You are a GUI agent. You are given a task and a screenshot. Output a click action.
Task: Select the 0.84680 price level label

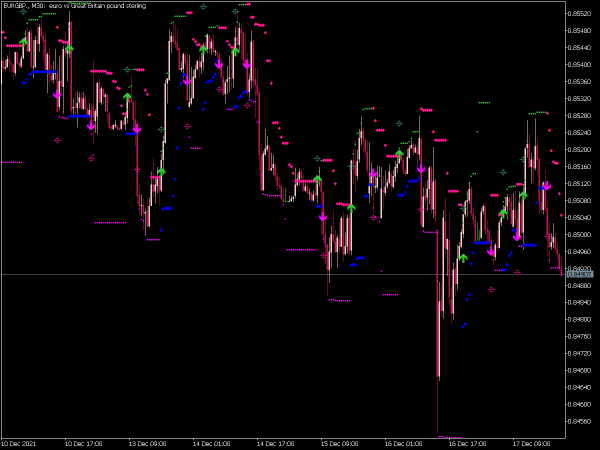click(x=579, y=370)
